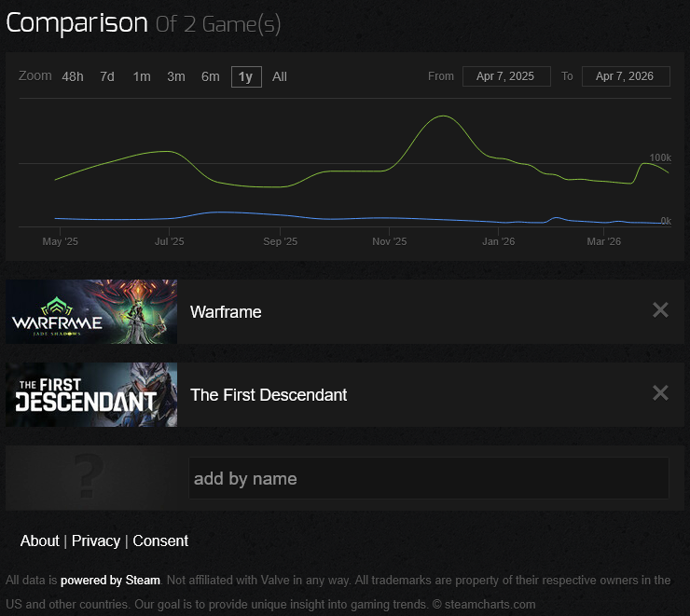690x616 pixels.
Task: Edit the From date field
Action: coord(506,76)
